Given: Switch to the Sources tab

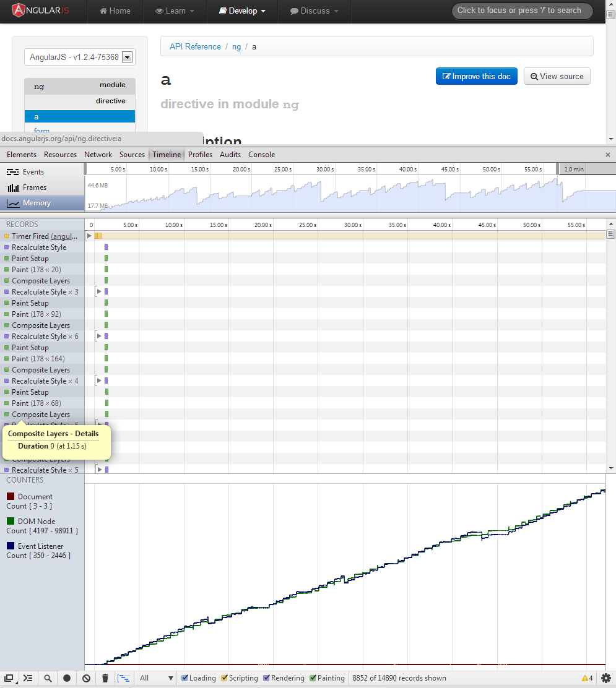Looking at the screenshot, I should coord(132,155).
